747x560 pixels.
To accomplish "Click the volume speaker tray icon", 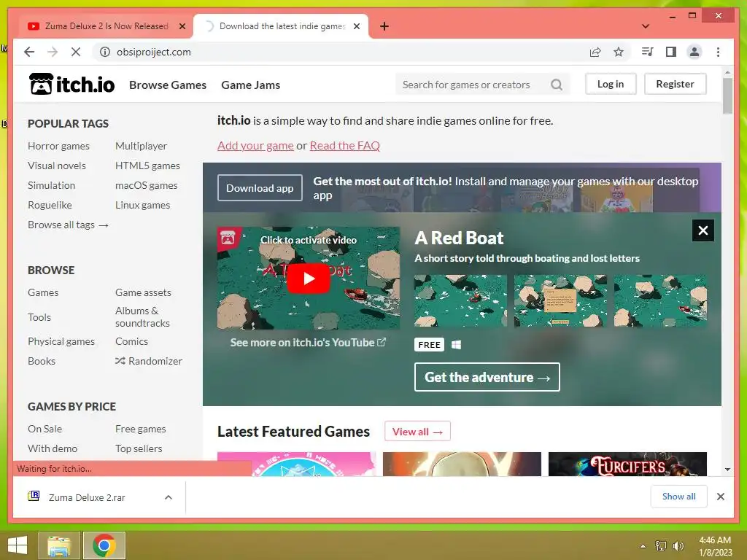I will point(678,546).
